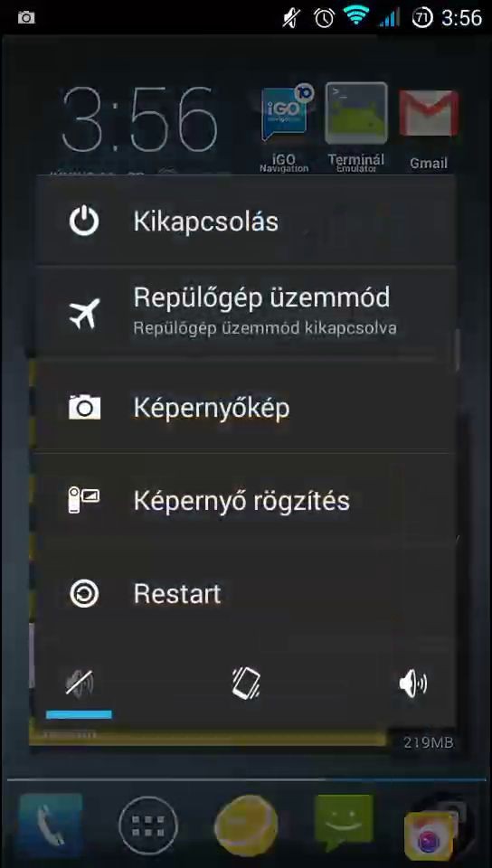Open the iGO Navigation app

click(285, 128)
